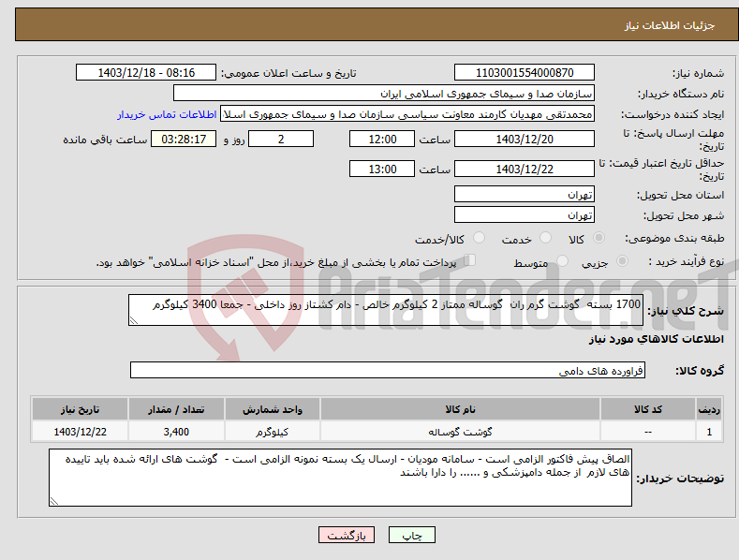739x560 pixels.
Task: Select the متوسط purchase type radio
Action: (562, 260)
